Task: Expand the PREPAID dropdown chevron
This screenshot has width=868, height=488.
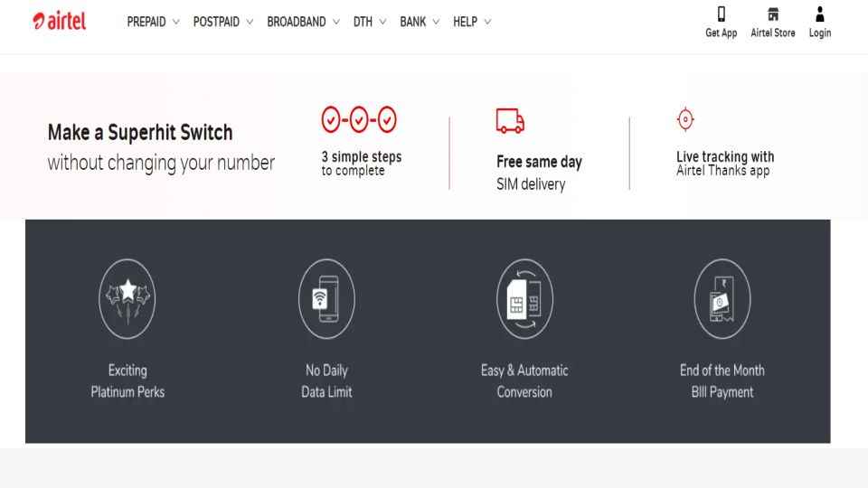Action: point(176,22)
